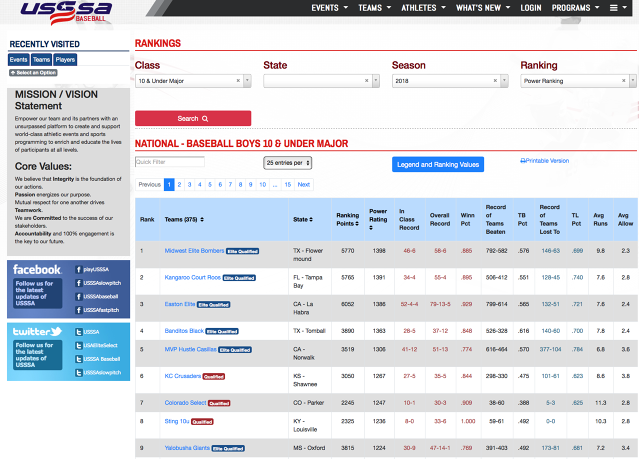639x459 pixels.
Task: Clear the State selection with x
Action: click(x=366, y=81)
